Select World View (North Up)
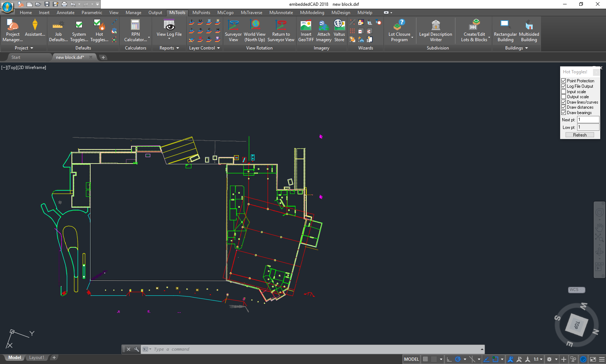The height and width of the screenshot is (364, 606). 255,30
